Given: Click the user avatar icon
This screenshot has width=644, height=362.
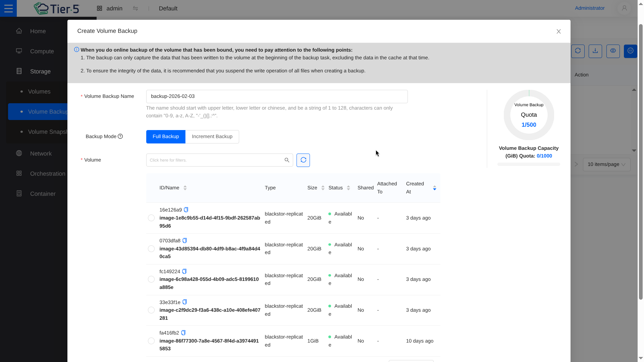Looking at the screenshot, I should point(624,8).
